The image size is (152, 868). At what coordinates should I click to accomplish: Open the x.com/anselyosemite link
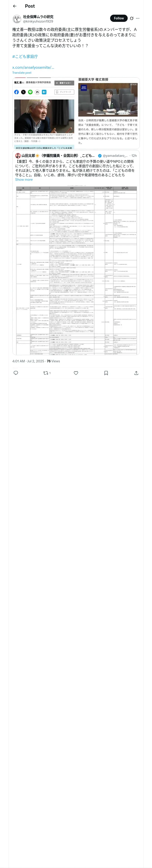(x=33, y=67)
